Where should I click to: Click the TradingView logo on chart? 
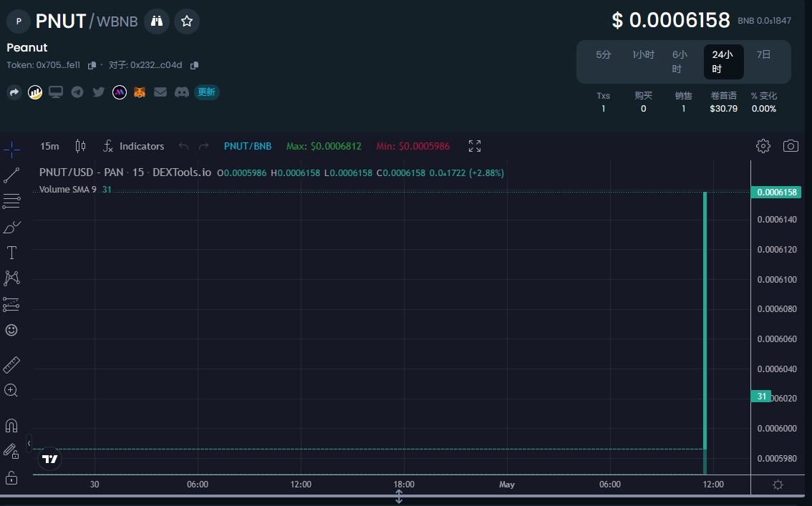point(49,459)
